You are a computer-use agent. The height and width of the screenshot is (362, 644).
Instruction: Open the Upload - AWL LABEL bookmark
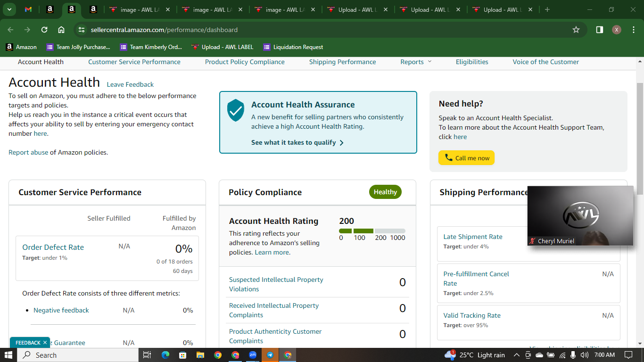point(223,47)
